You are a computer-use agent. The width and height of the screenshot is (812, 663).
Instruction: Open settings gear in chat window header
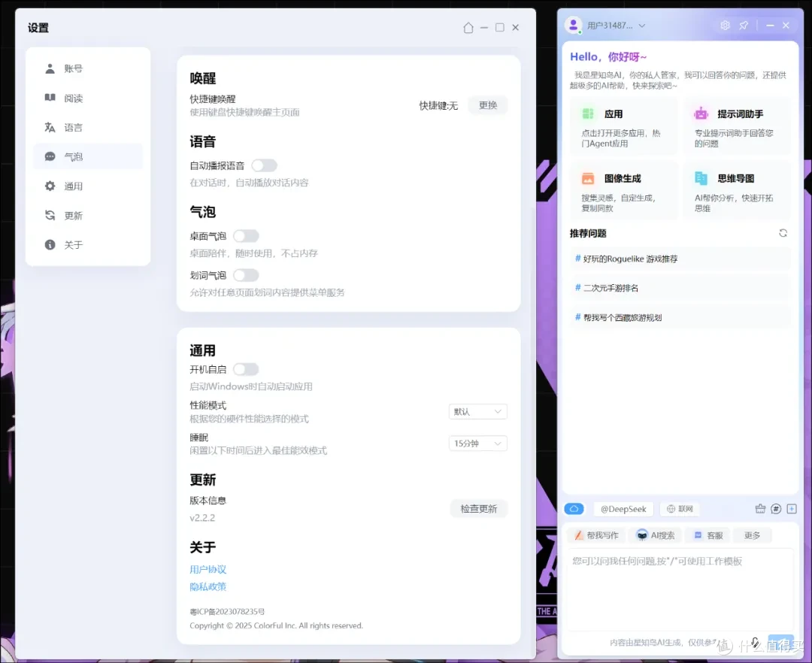tap(725, 26)
